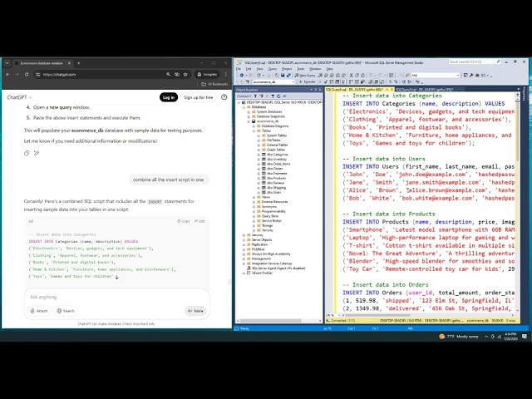
Task: Click New Query in SSMS toolbar
Action: coord(305,75)
